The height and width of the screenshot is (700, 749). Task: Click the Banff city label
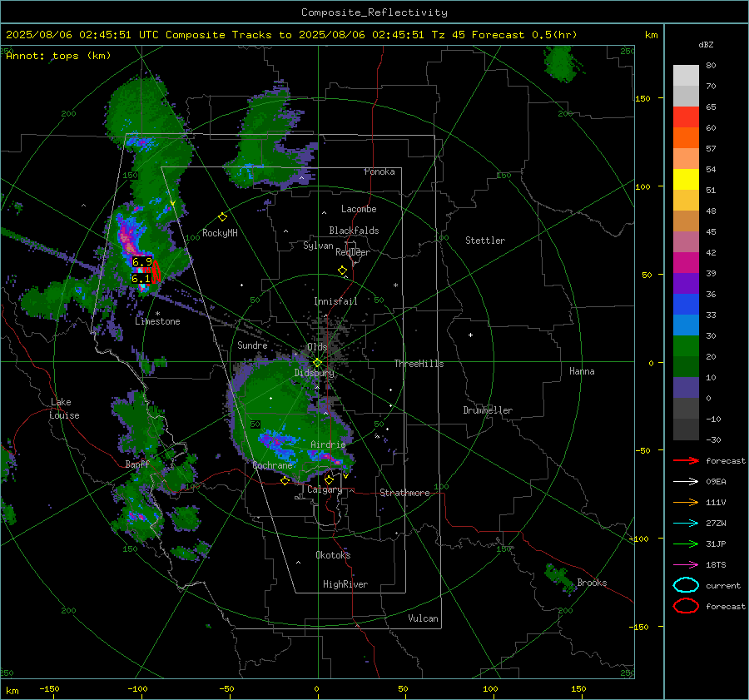coord(137,464)
